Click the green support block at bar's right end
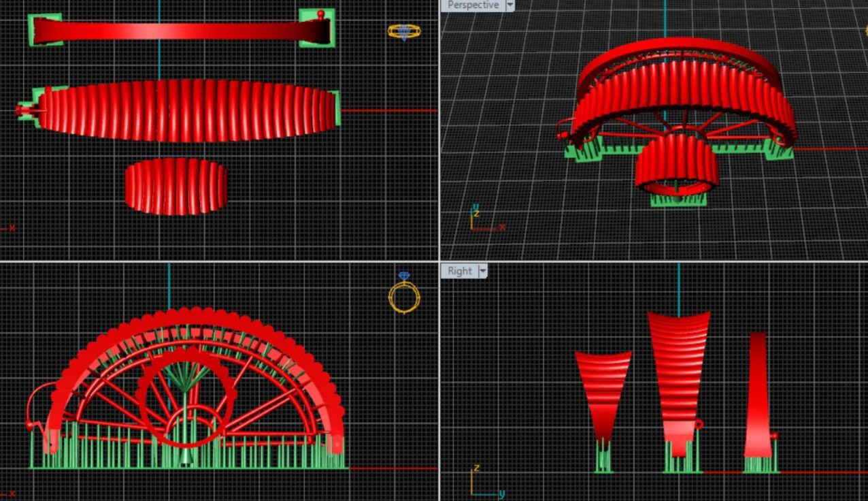 pos(317,27)
